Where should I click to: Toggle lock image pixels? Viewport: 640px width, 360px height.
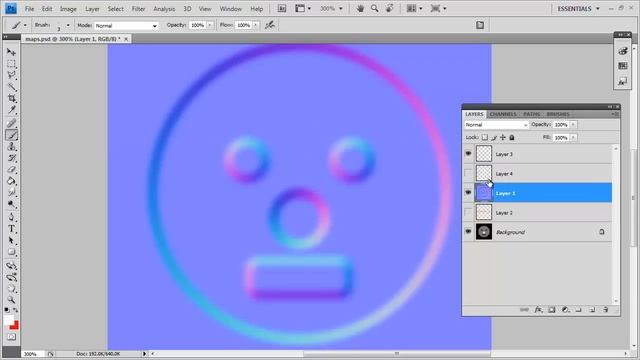pyautogui.click(x=494, y=138)
